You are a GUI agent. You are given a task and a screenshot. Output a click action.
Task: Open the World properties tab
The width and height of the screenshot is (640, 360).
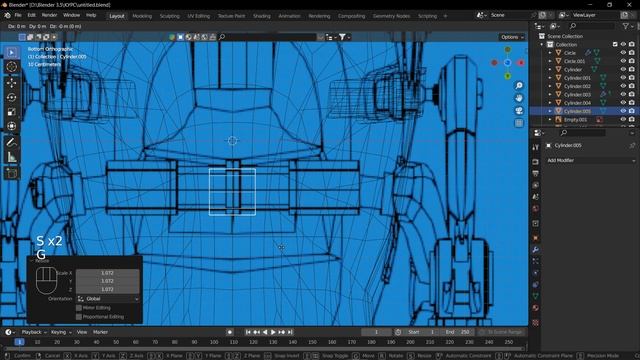(x=536, y=209)
